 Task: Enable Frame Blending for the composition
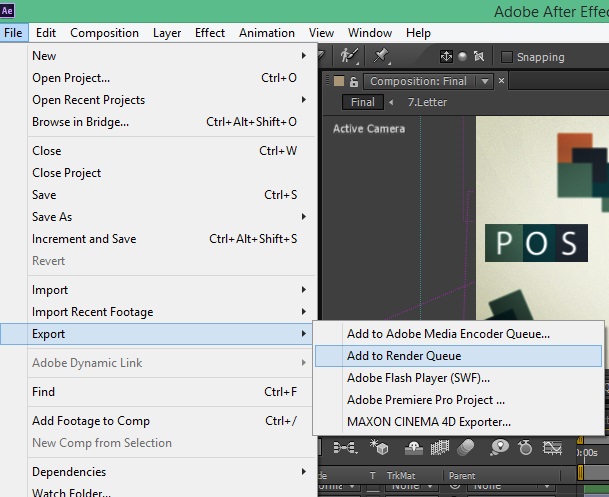[440, 448]
